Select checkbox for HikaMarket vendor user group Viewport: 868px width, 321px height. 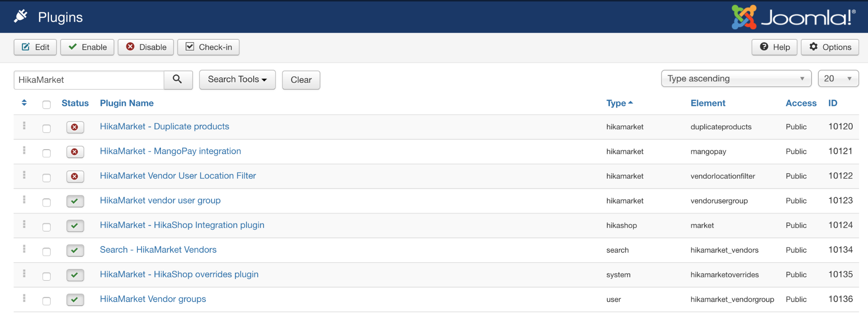coord(47,203)
